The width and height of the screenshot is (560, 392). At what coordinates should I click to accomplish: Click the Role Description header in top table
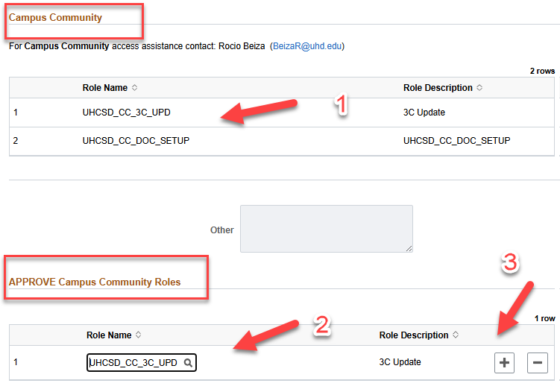pos(438,88)
